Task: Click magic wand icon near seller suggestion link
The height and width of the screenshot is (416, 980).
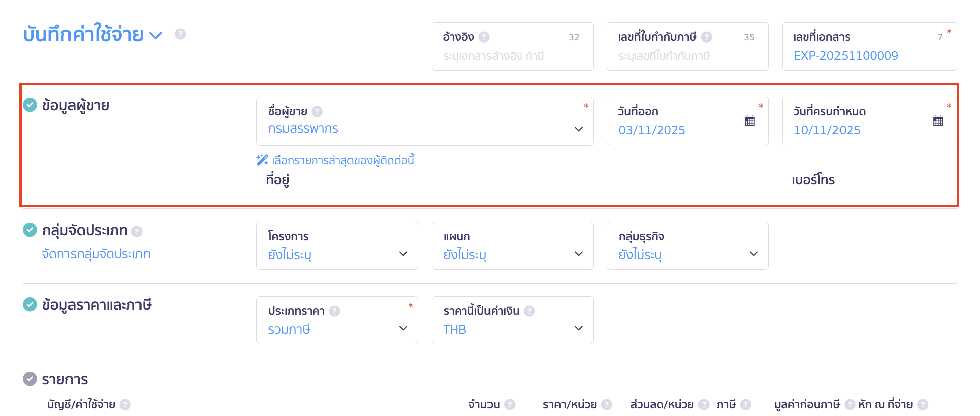Action: coord(261,160)
